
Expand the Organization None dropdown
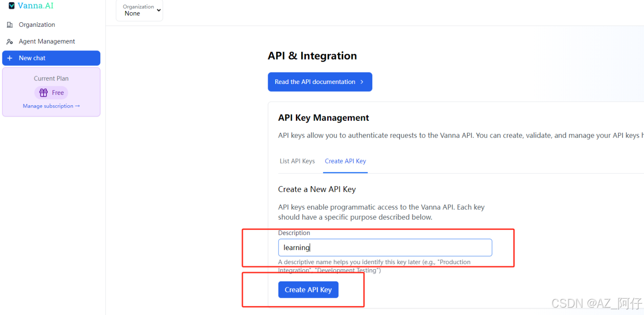coord(140,10)
